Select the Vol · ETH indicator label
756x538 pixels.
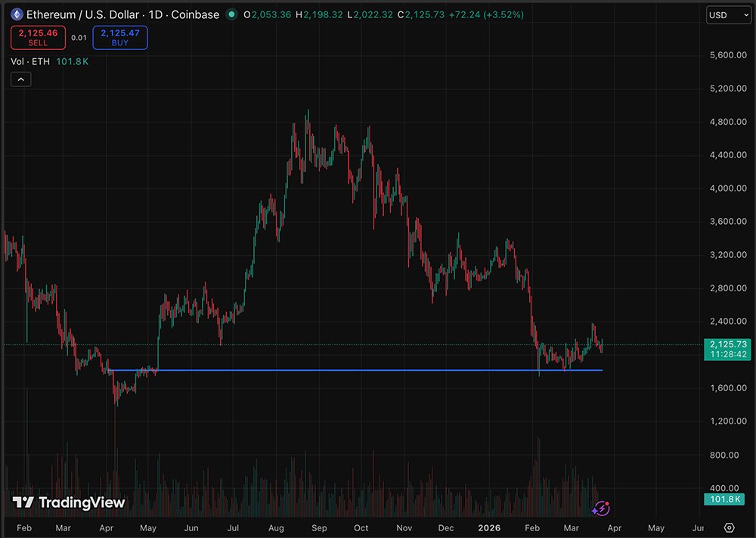(30, 61)
